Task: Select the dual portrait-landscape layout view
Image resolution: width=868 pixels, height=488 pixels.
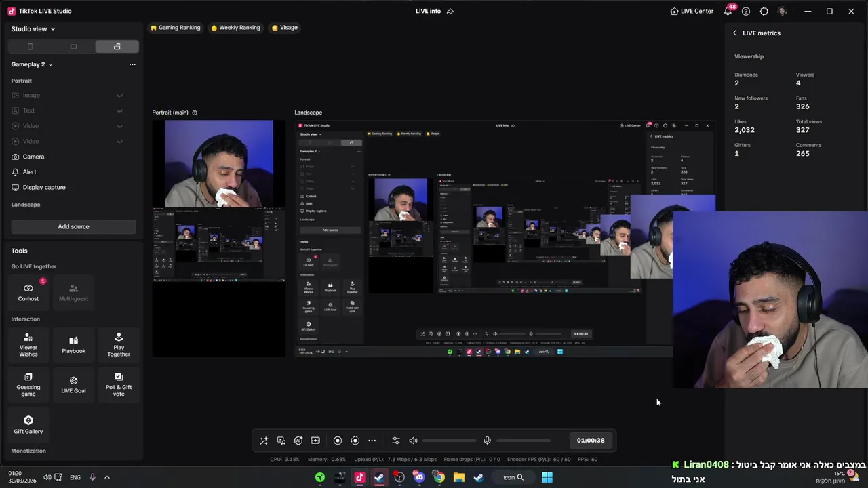Action: tap(117, 47)
